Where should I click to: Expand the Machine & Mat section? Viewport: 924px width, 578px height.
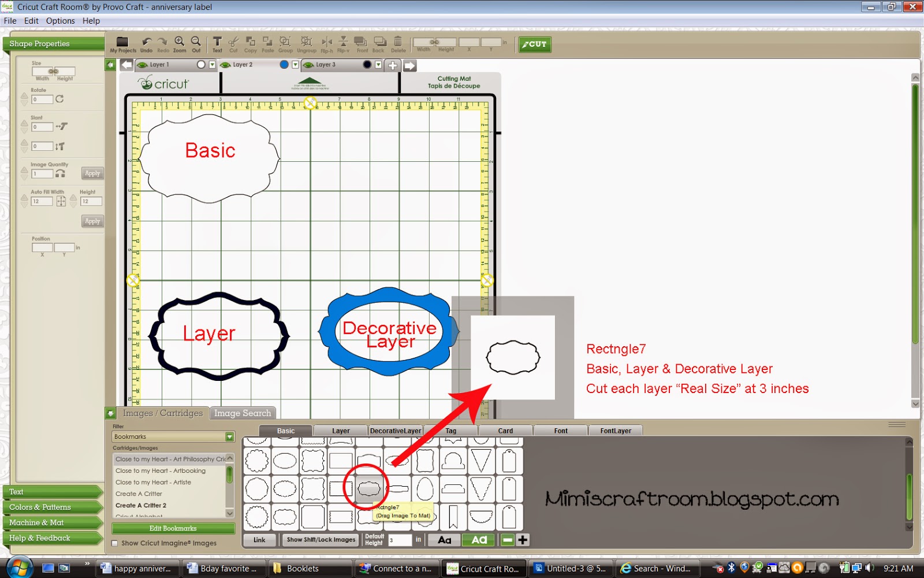coord(52,523)
